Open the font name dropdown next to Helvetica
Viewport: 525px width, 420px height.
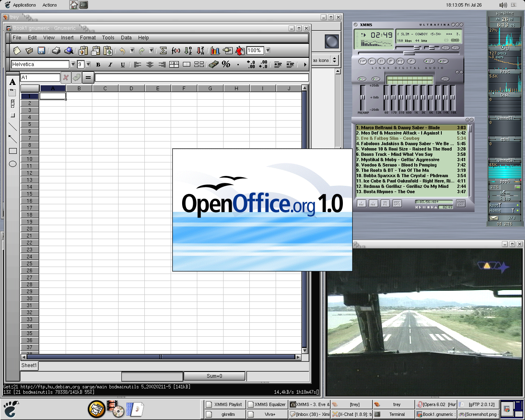pyautogui.click(x=73, y=64)
